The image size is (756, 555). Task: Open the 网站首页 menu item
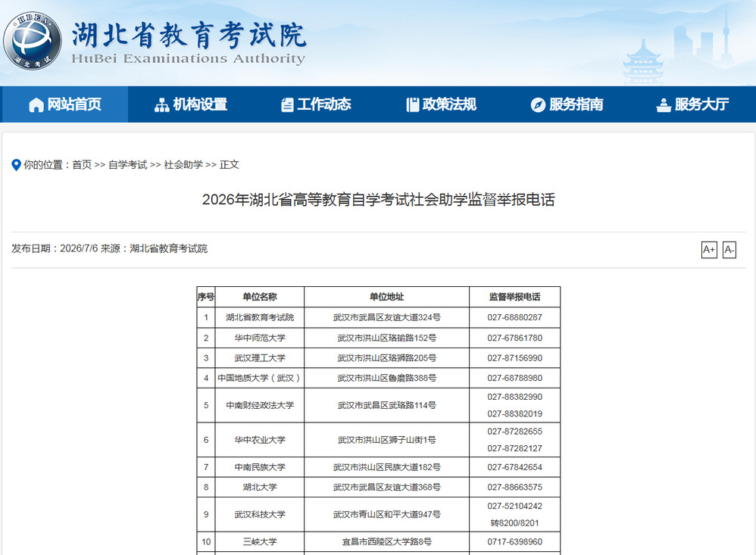click(x=65, y=104)
